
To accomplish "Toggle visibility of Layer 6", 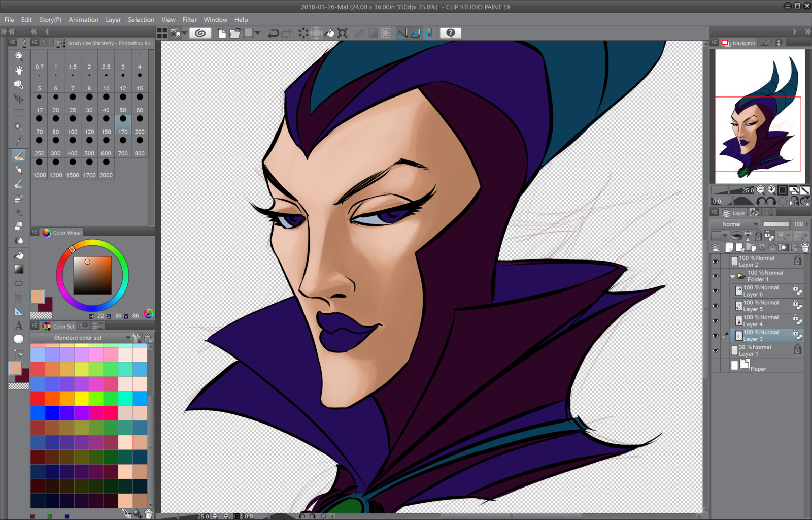I will [x=716, y=291].
